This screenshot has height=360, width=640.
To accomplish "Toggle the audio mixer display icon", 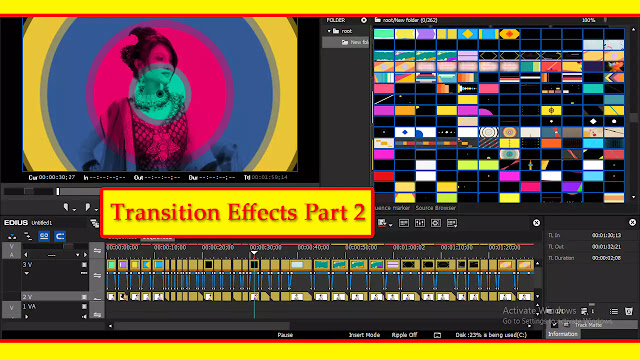I will [420, 223].
